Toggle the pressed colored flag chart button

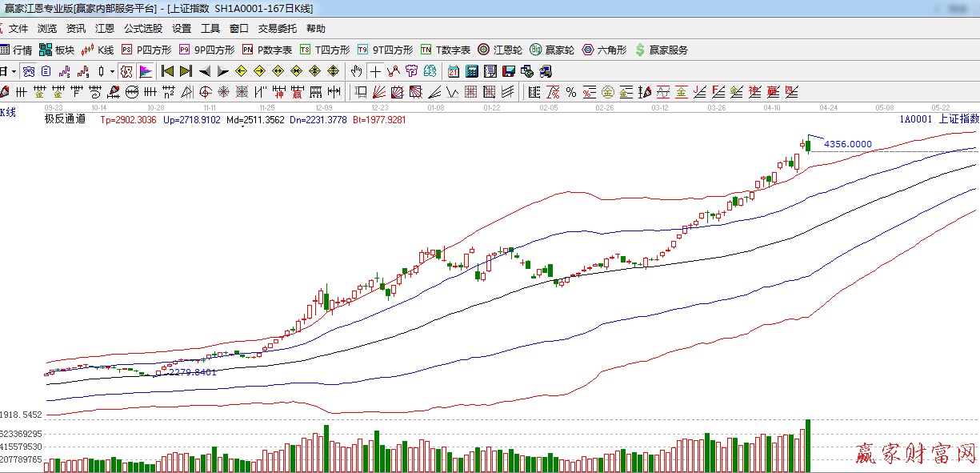tap(145, 71)
